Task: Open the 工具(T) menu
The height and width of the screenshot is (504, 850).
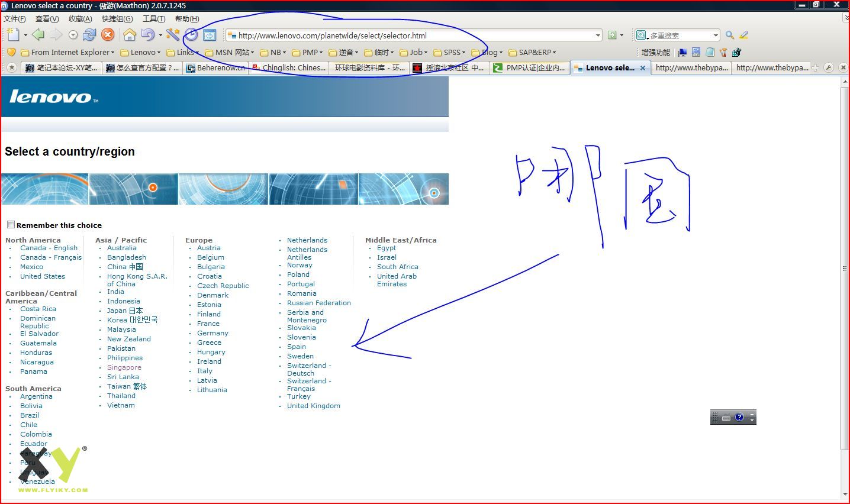Action: pyautogui.click(x=154, y=19)
